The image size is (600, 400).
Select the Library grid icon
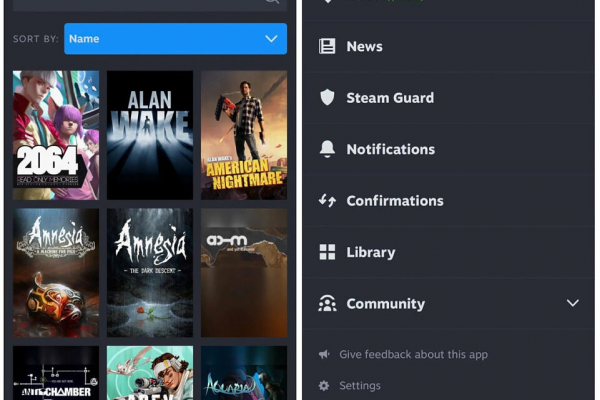(327, 252)
